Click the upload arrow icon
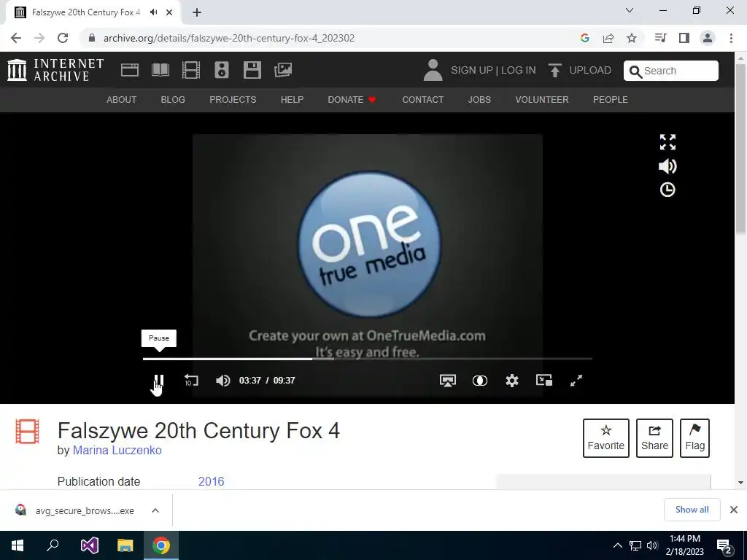Screen dimensions: 747x560 554,70
